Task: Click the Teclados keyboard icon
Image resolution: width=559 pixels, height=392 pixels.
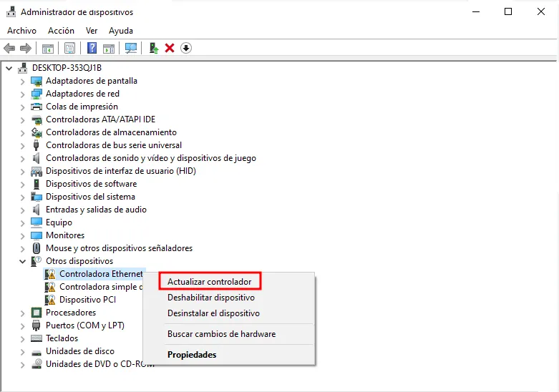Action: pyautogui.click(x=37, y=338)
